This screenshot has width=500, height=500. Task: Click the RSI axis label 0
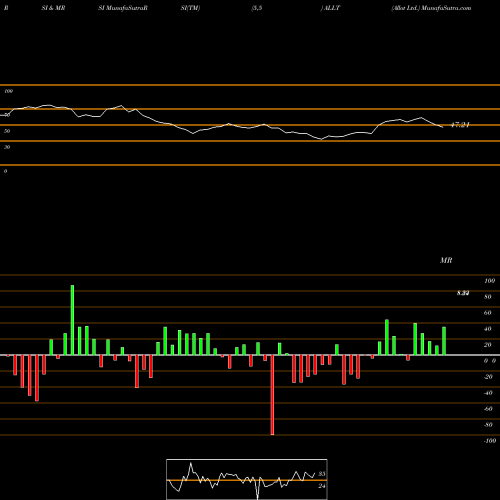click(5, 171)
